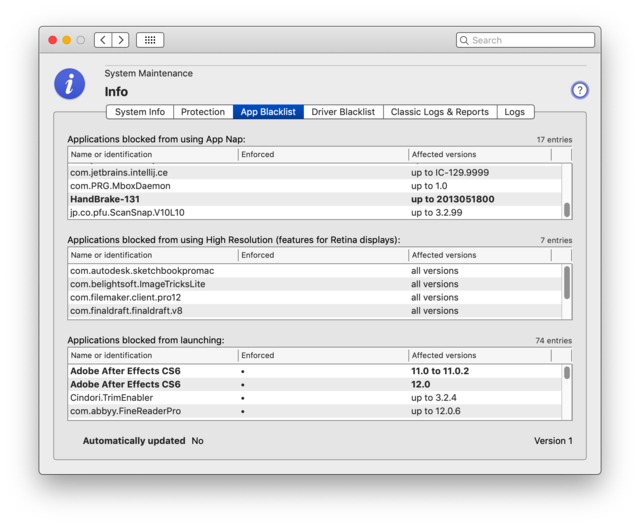This screenshot has height=526, width=640.
Task: Sort App Nap list by Affected versions
Action: click(x=480, y=154)
